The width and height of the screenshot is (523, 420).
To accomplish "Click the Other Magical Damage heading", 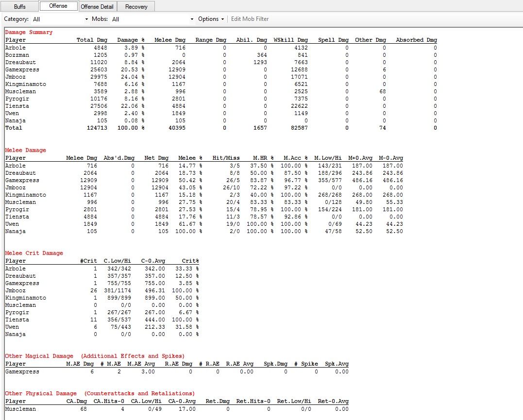I will click(39, 356).
